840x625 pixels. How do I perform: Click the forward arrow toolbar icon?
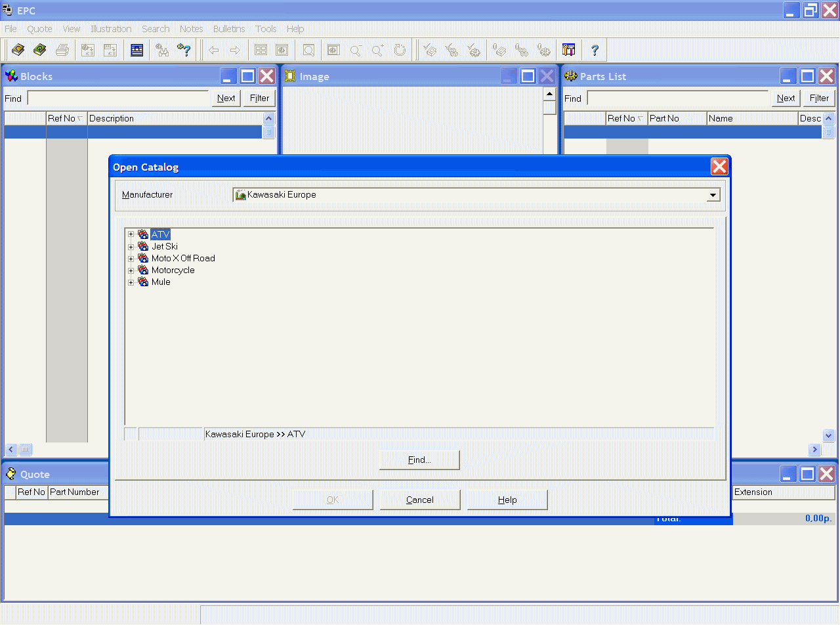pos(235,50)
